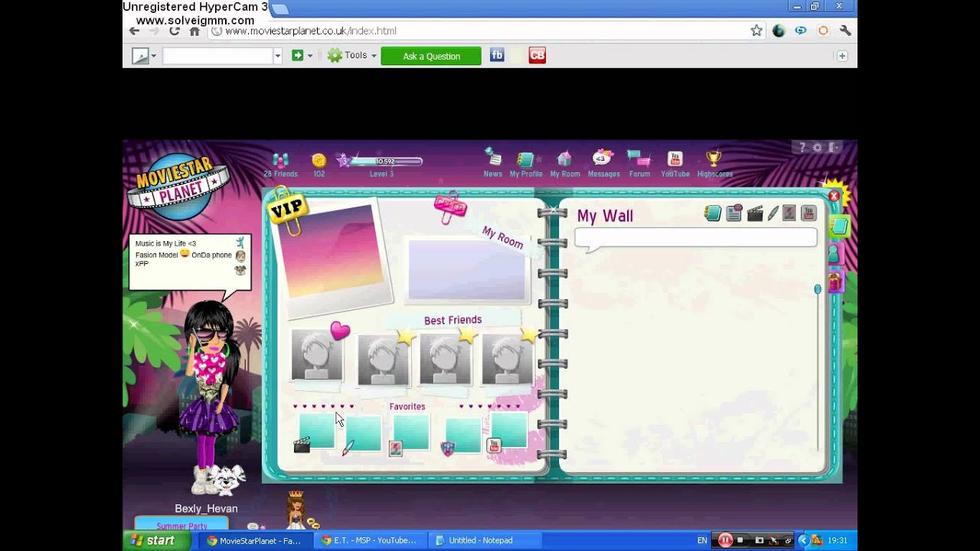Click the pencil icon in My Wall toolbar
Image resolution: width=980 pixels, height=551 pixels.
(x=773, y=214)
